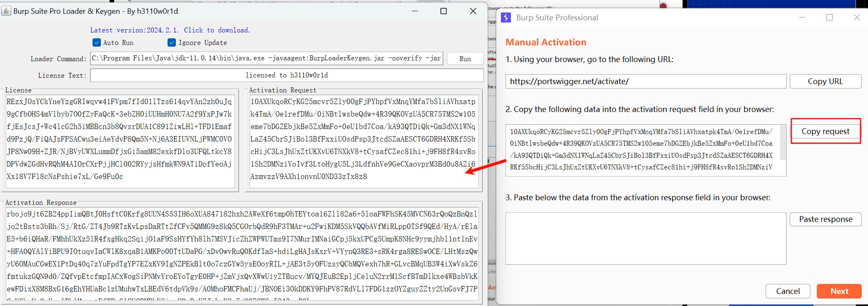This screenshot has height=306, width=868.
Task: Minimize the Burp Loader & Keygen window
Action: click(415, 11)
